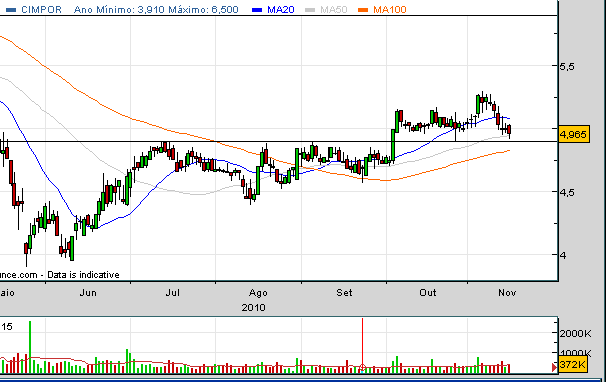Click the MA50 legend label
Viewport: 606px width, 382px height.
[334, 10]
